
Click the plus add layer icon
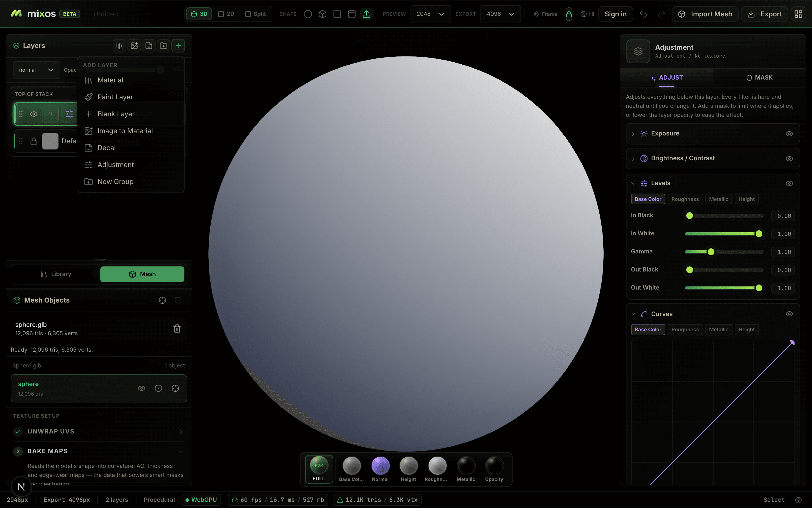click(x=178, y=46)
